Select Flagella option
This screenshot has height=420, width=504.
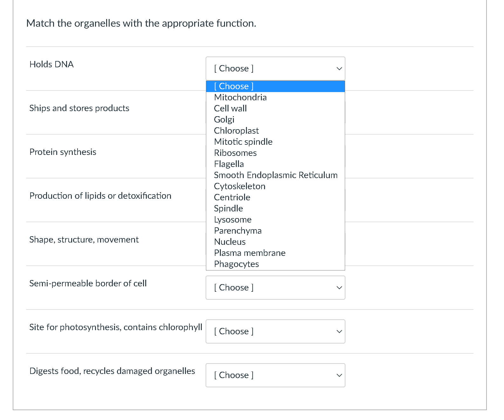pyautogui.click(x=275, y=164)
